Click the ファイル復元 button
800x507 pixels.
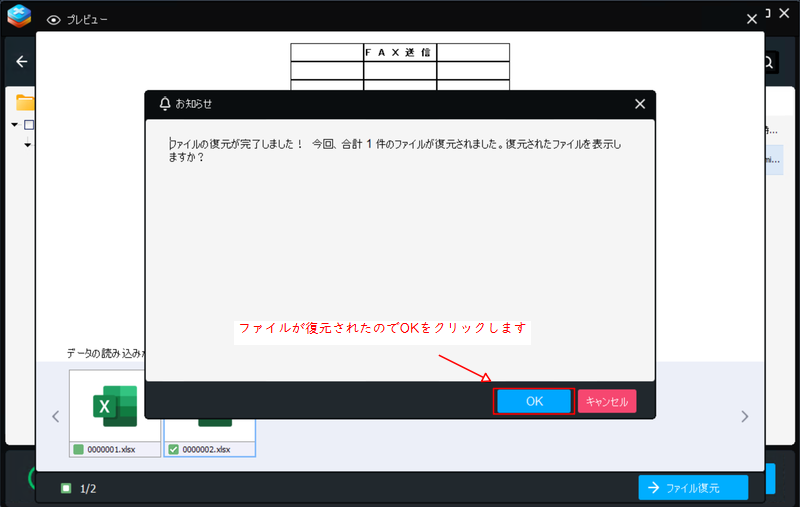pos(693,487)
